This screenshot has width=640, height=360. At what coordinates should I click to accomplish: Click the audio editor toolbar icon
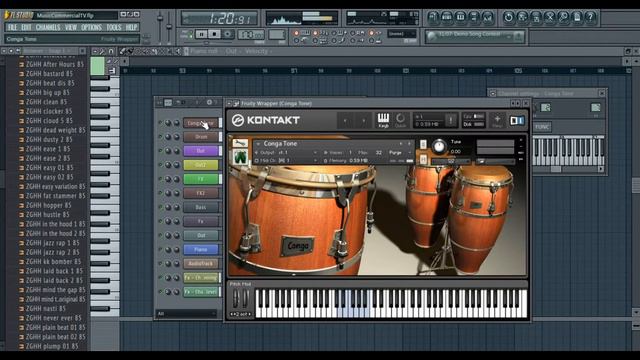[x=550, y=18]
